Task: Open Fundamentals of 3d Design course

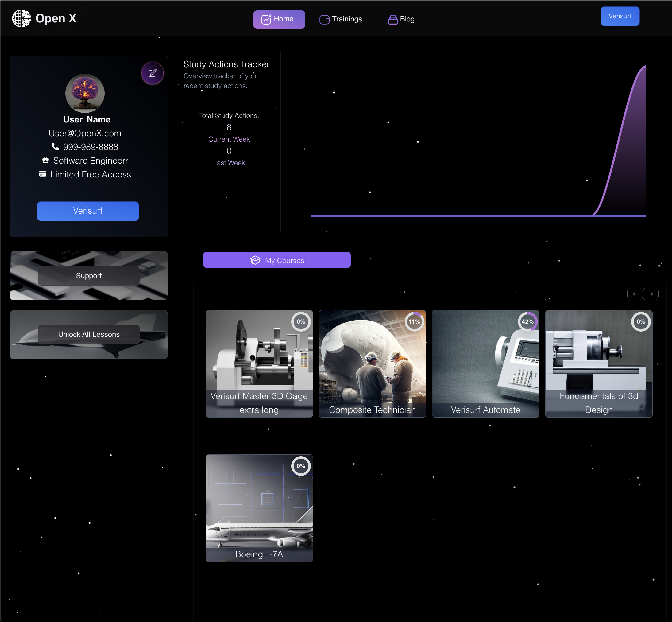Action: [598, 364]
